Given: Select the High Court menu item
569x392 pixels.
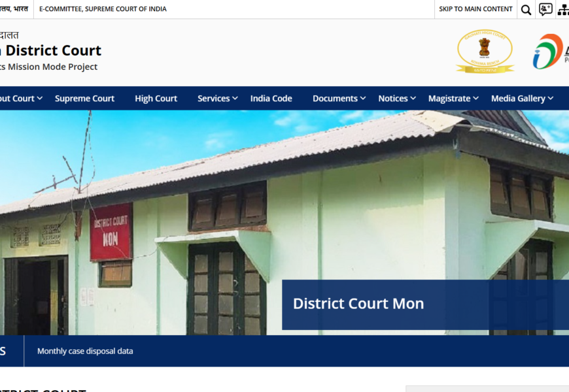Looking at the screenshot, I should click(x=156, y=99).
